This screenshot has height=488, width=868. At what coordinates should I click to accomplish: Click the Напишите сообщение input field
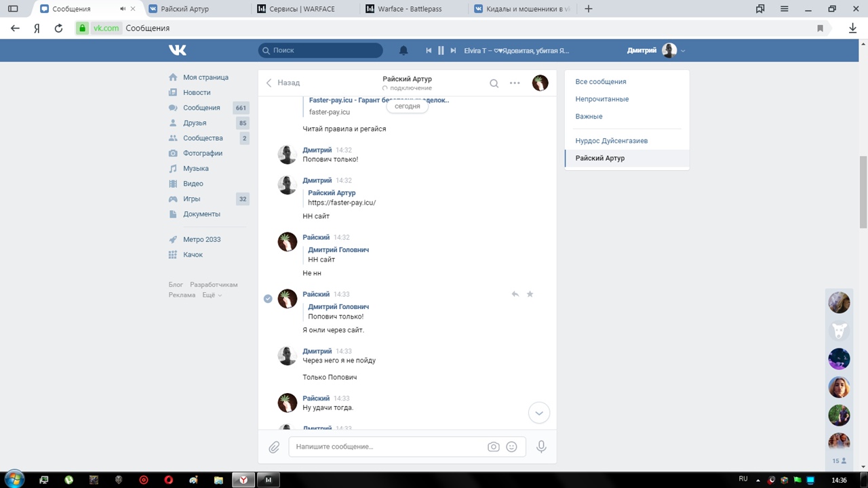[387, 447]
